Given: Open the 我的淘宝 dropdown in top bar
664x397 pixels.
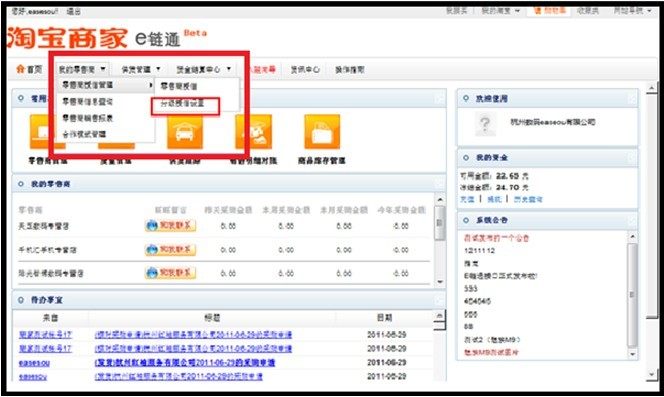Looking at the screenshot, I should pos(500,11).
